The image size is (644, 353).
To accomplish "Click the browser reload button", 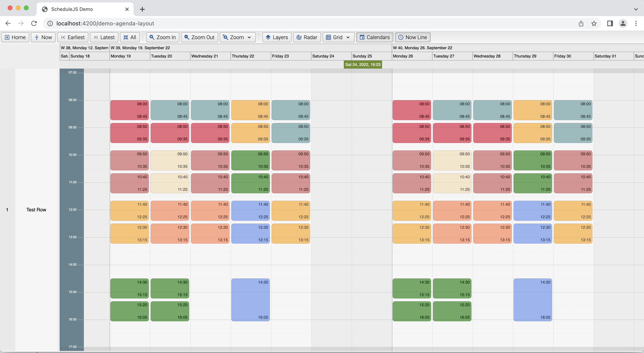I will tap(34, 23).
